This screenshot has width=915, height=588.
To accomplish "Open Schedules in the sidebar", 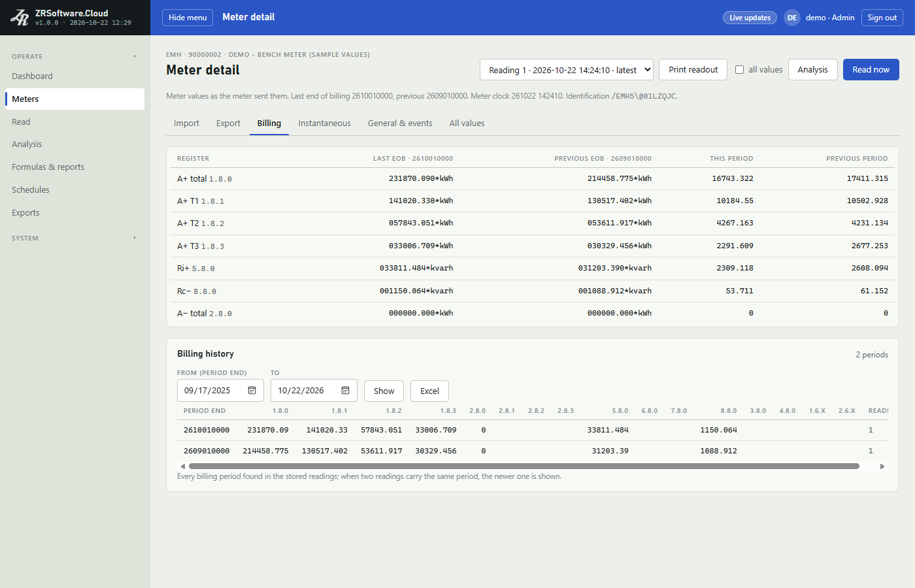I will [75, 190].
